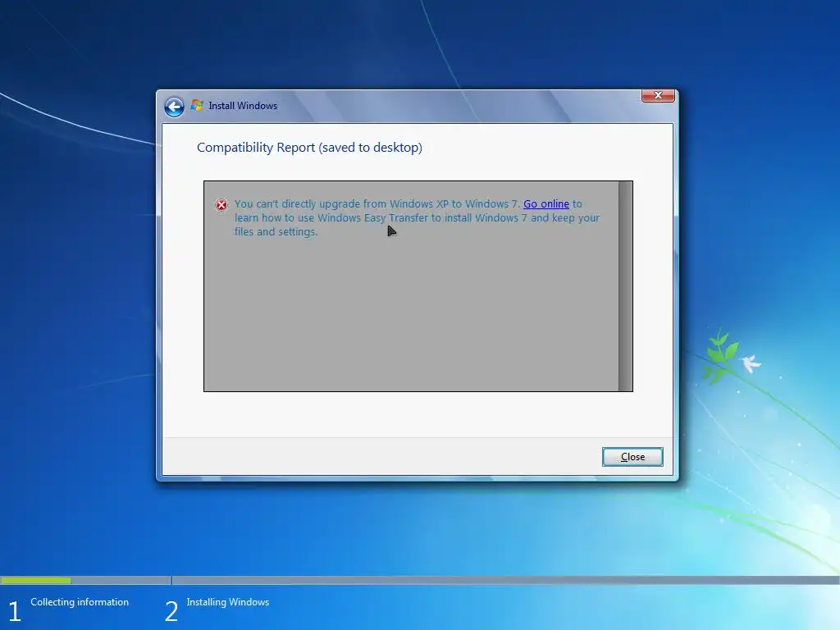Image resolution: width=840 pixels, height=630 pixels.
Task: Click the red error icon in the report
Action: click(x=221, y=204)
